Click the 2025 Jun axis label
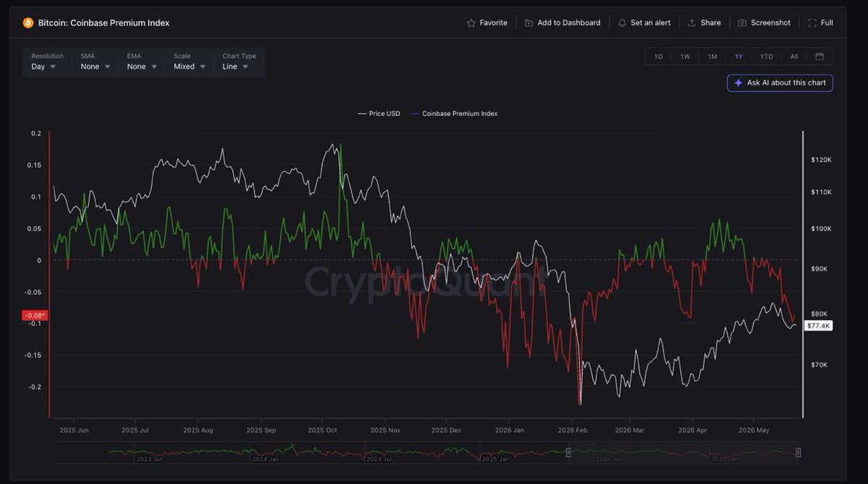The image size is (868, 484). [74, 430]
